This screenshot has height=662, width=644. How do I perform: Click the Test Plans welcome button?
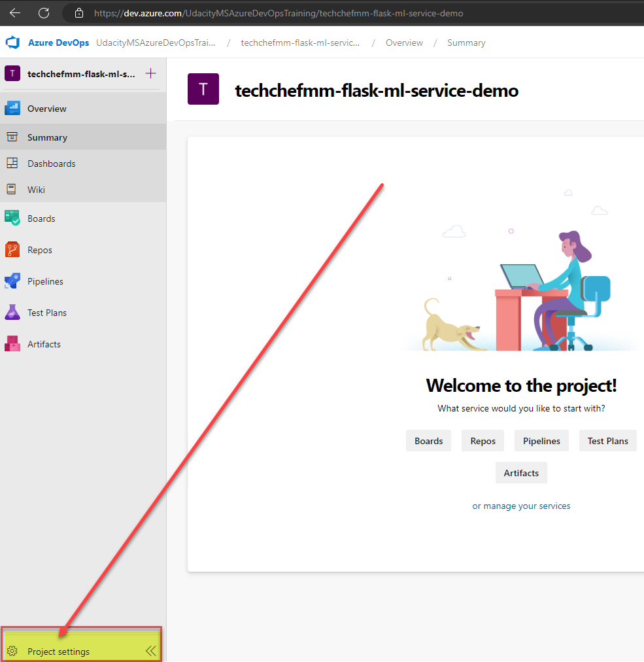click(x=607, y=440)
